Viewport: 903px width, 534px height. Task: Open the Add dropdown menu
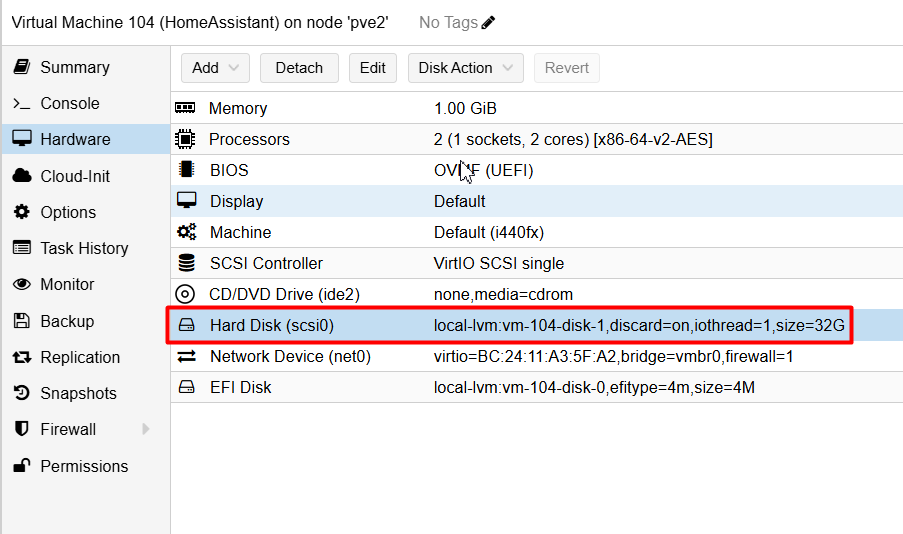215,68
